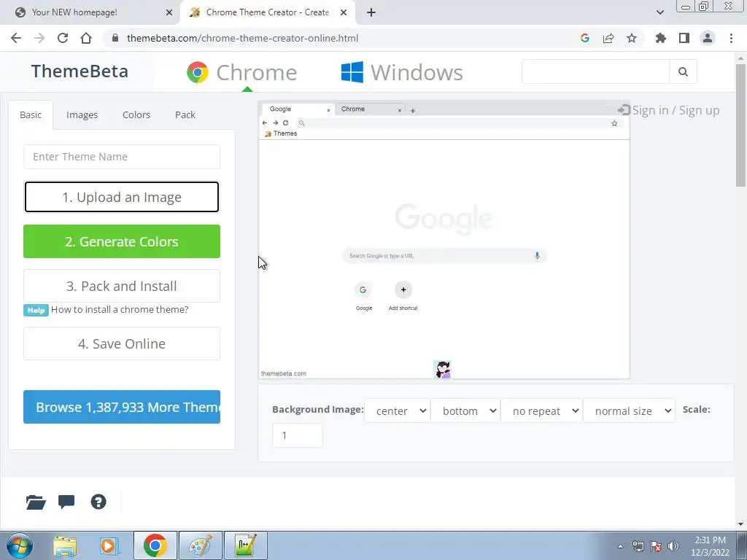Click the 1. Upload an Image button
747x560 pixels.
tap(122, 197)
